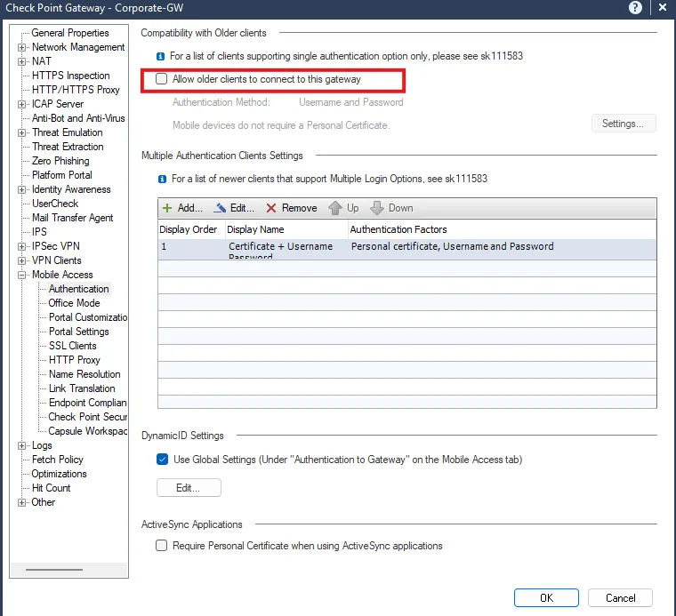This screenshot has width=676, height=616.
Task: Open Name Resolution settings
Action: pos(84,374)
